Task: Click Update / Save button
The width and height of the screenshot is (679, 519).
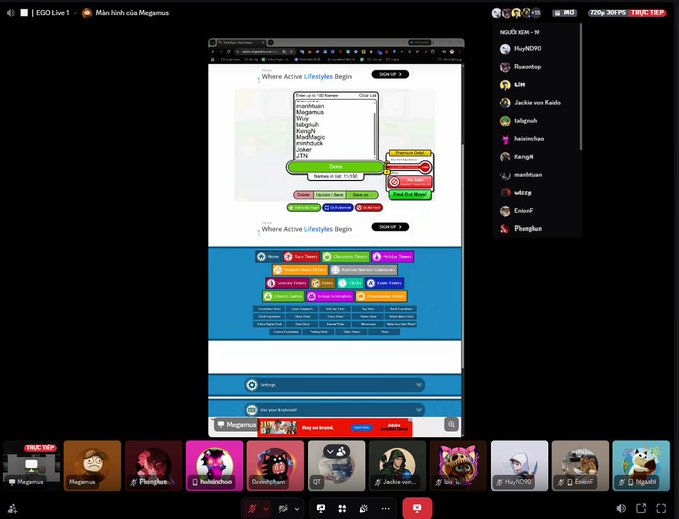Action: (330, 195)
